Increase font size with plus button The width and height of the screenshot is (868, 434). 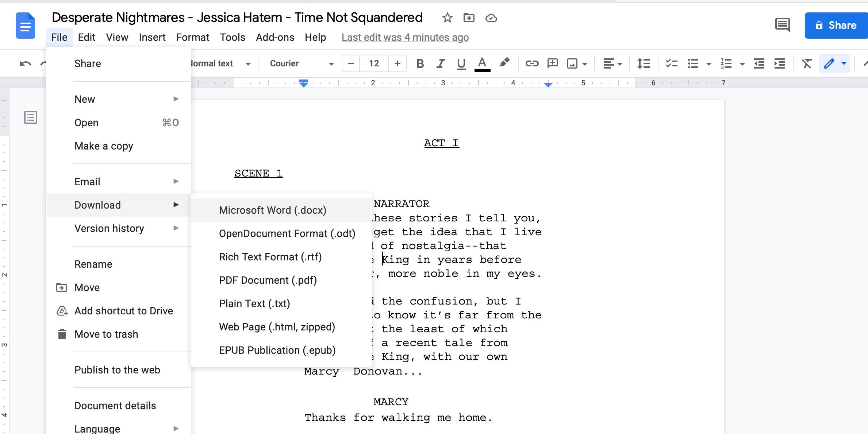[x=397, y=63]
